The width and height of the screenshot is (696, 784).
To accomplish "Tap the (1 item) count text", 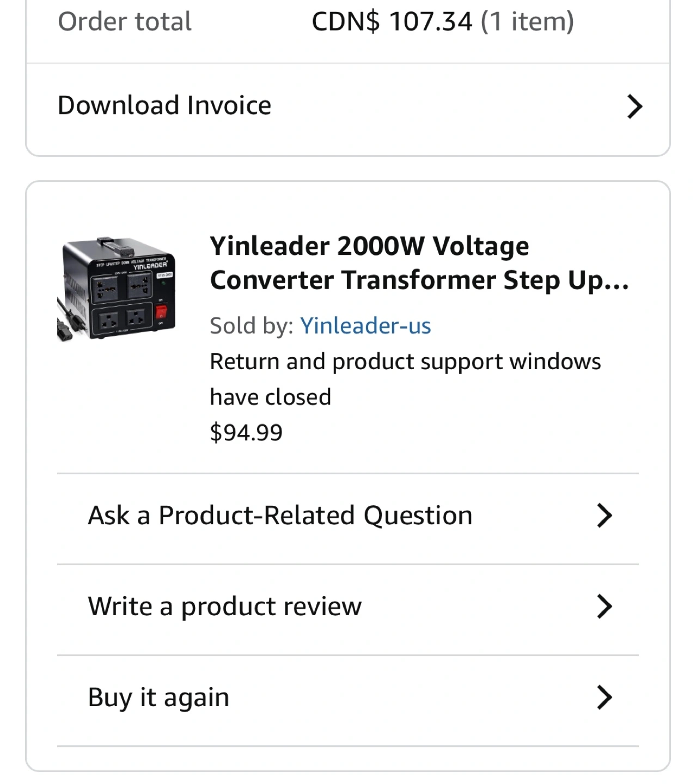I will (x=527, y=22).
